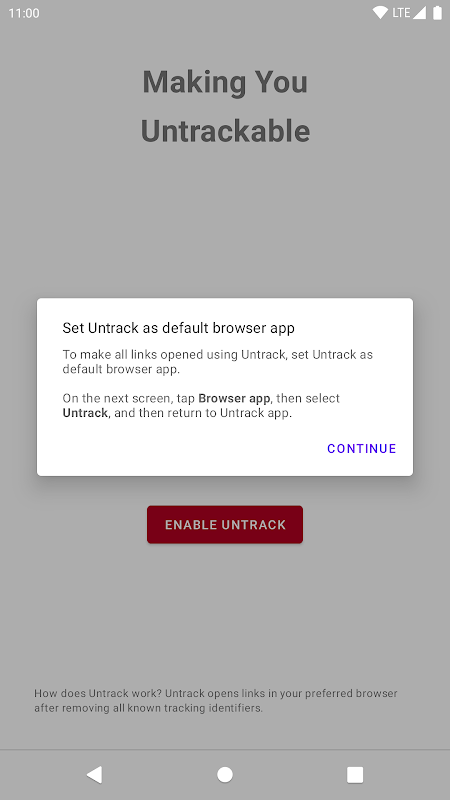Tap CONTINUE in the default browser dialog
This screenshot has height=800, width=450.
coord(361,448)
